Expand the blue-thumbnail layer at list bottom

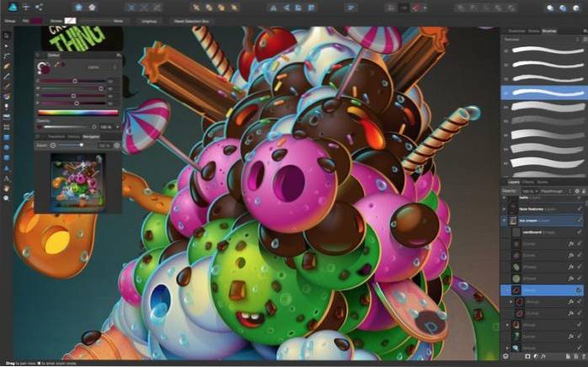click(x=507, y=348)
